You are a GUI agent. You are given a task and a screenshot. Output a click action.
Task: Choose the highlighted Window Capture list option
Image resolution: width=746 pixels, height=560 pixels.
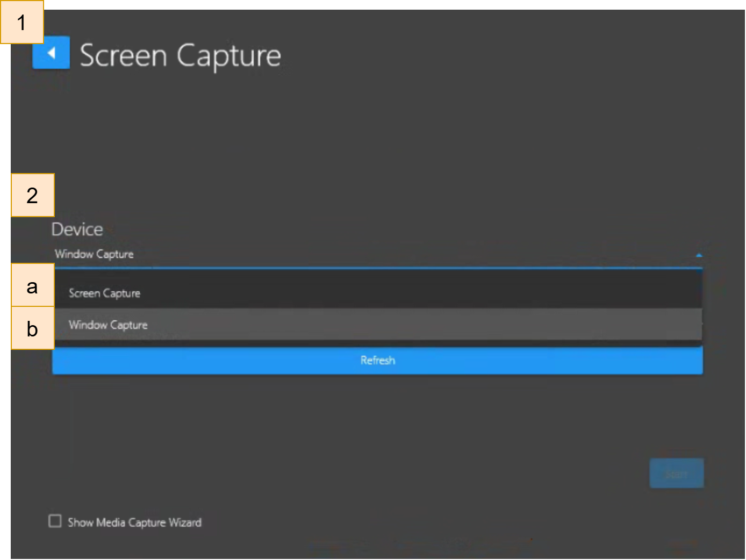click(x=108, y=325)
